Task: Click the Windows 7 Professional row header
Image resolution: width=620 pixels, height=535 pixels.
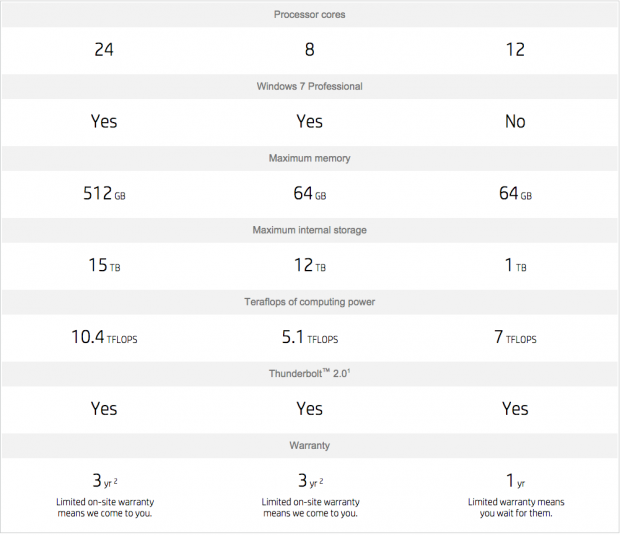Action: pos(310,86)
